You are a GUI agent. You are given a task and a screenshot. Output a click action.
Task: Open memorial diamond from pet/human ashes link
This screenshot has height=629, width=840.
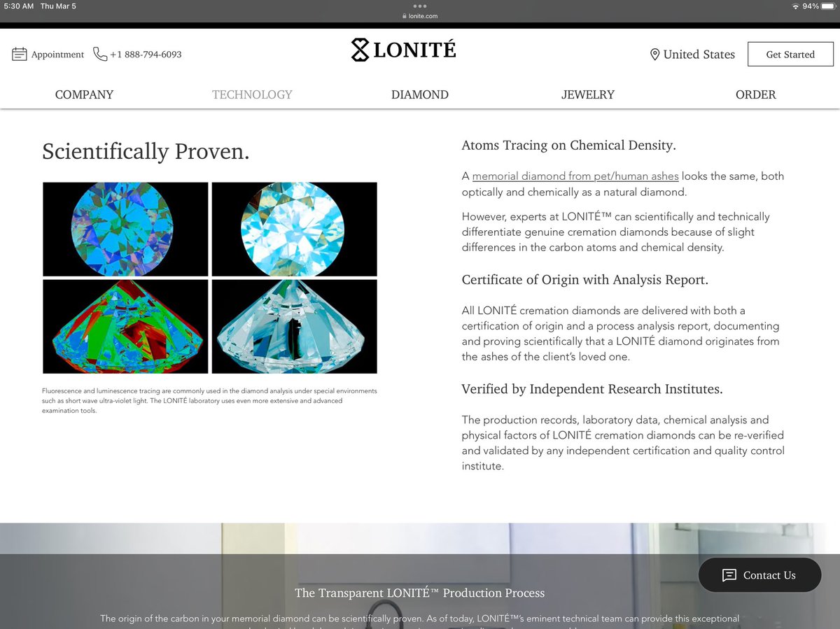tap(575, 176)
